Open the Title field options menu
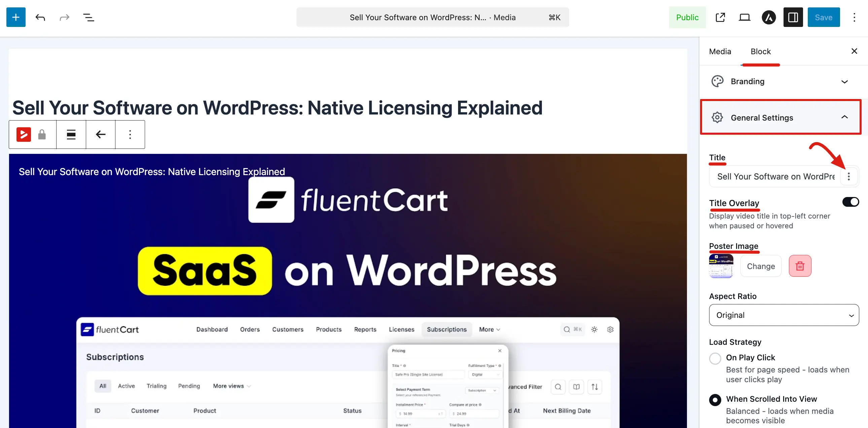The width and height of the screenshot is (868, 428). click(849, 176)
